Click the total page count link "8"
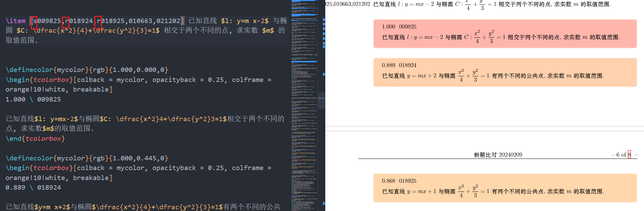The image size is (644, 211). (x=629, y=155)
